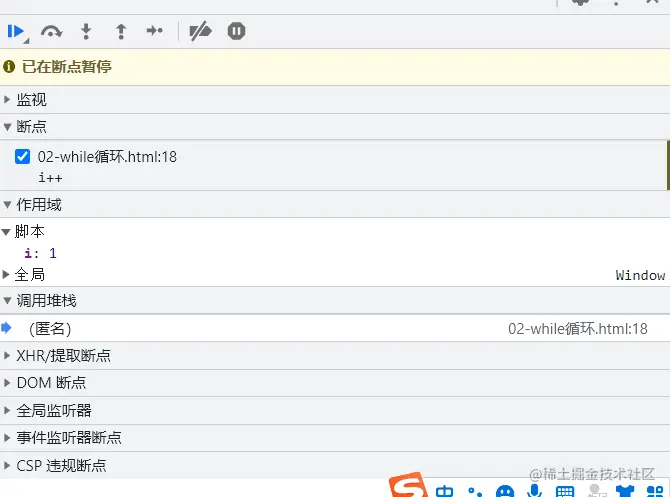
Task: Click the Sogou punctuation mode icon
Action: tap(475, 491)
